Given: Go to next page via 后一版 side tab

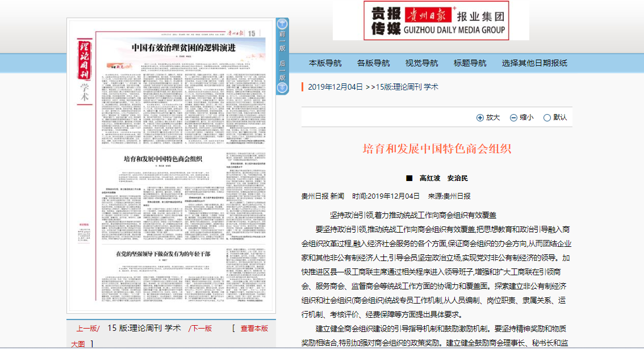Looking at the screenshot, I should (x=282, y=70).
